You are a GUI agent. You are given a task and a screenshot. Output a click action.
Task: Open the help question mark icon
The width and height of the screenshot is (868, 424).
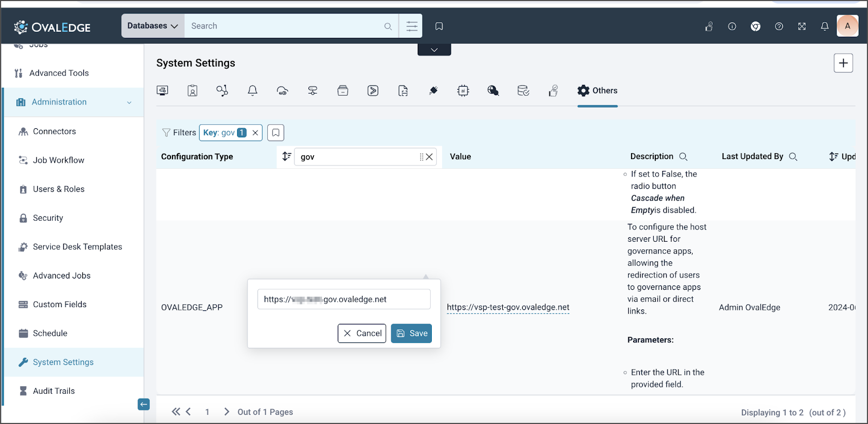[x=779, y=26]
